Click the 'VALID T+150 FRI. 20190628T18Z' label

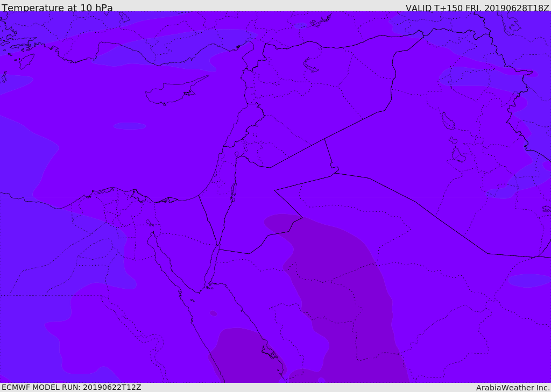coord(478,8)
